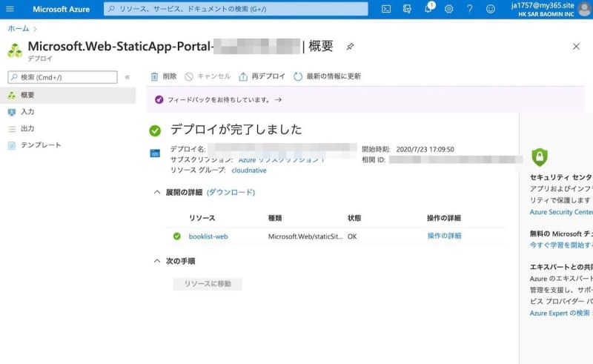Open the account menu for ja1757@my365.site

pyautogui.click(x=550, y=9)
